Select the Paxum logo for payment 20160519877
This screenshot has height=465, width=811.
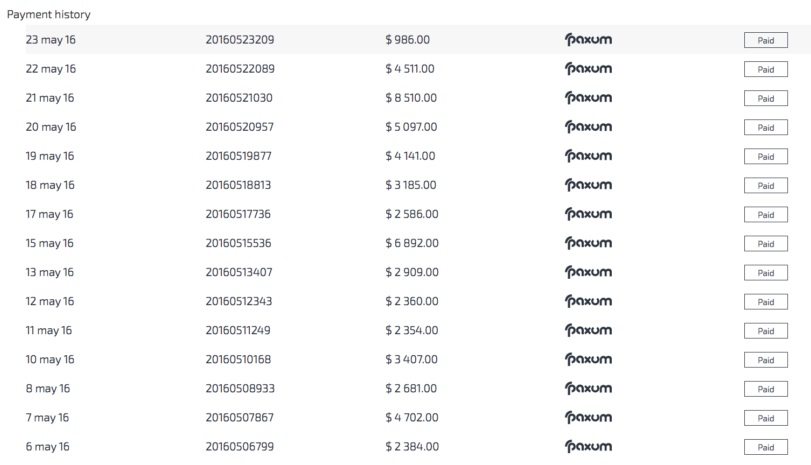point(588,156)
